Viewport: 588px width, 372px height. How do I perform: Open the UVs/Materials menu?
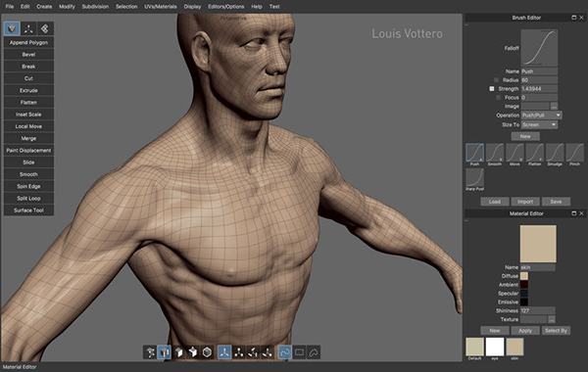[x=161, y=7]
